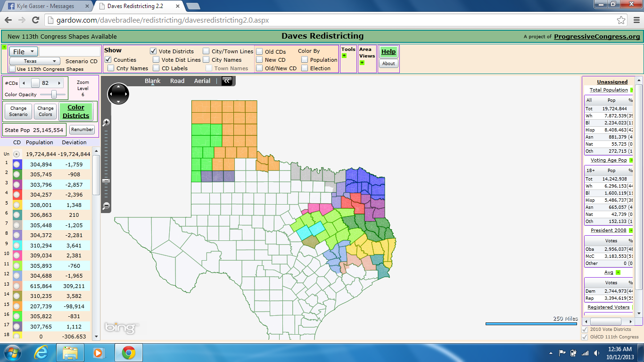
Task: Open a new Chrome tab
Action: click(193, 6)
